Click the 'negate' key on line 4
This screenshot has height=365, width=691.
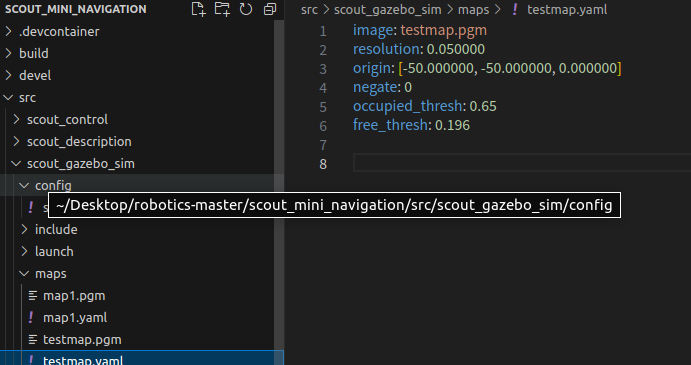tap(375, 87)
